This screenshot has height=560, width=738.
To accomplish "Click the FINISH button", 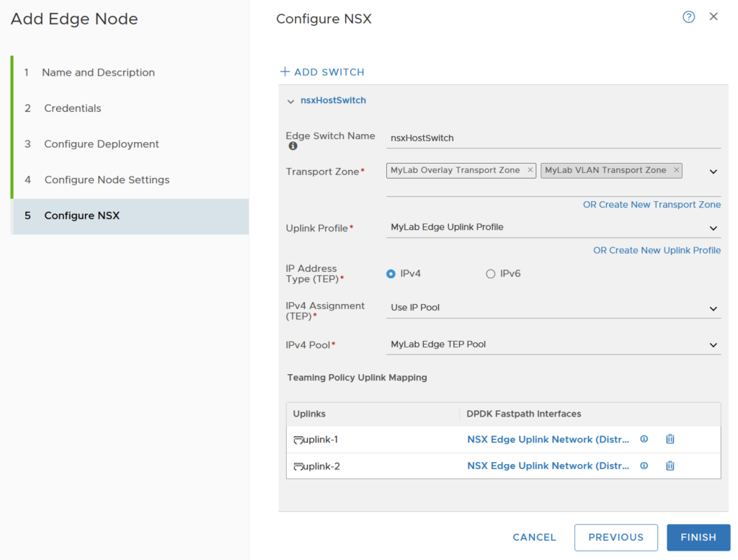I will (x=698, y=537).
